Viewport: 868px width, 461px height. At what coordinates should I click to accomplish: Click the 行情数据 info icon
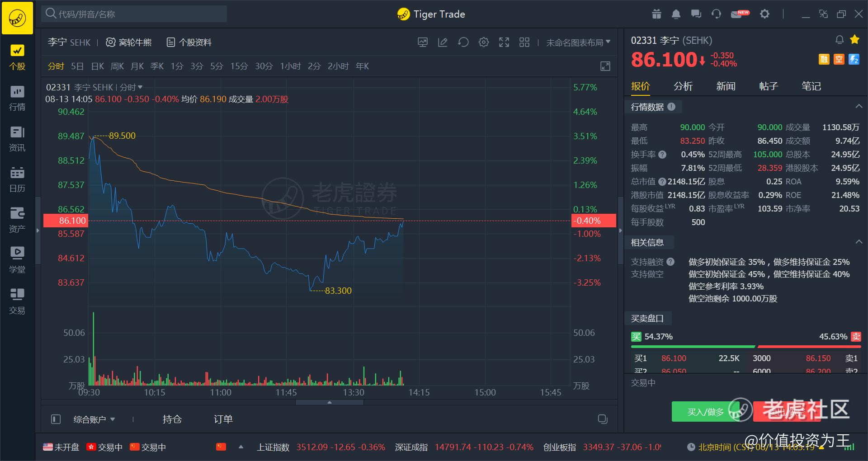[x=671, y=107]
